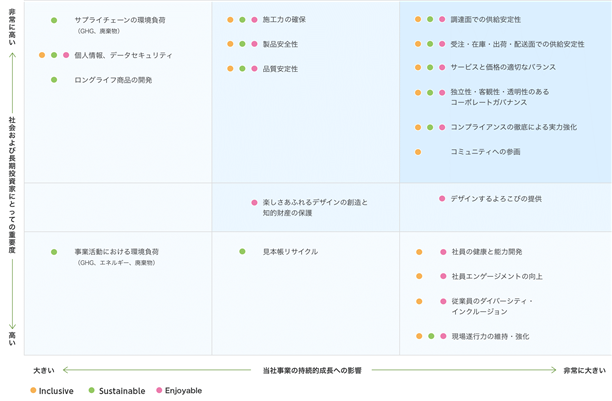Click the 非常に大きい axis label
The height and width of the screenshot is (401, 612).
[x=585, y=371]
